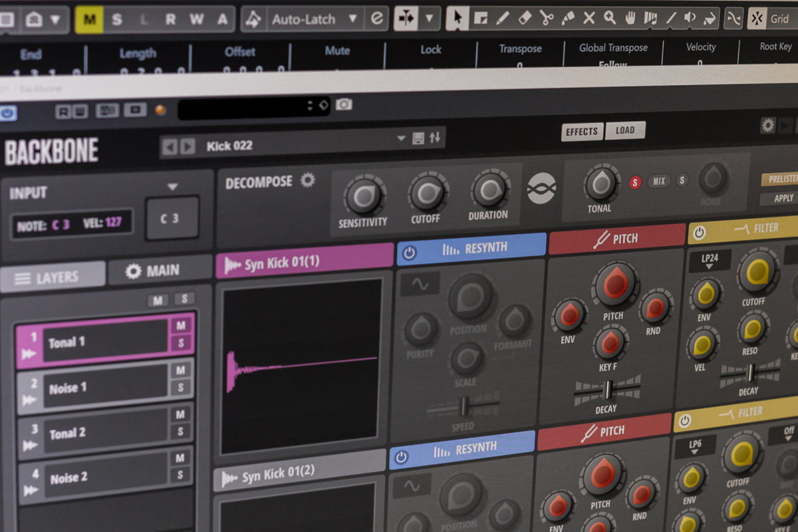
Task: Solo the Noise 1 layer
Action: click(x=180, y=388)
